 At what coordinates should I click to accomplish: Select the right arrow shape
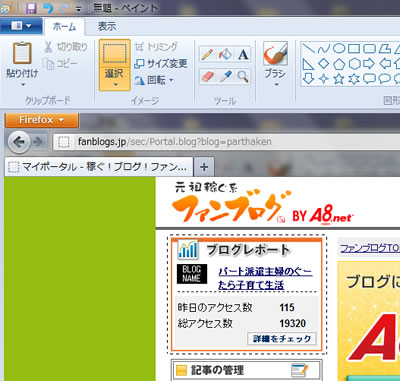click(369, 64)
